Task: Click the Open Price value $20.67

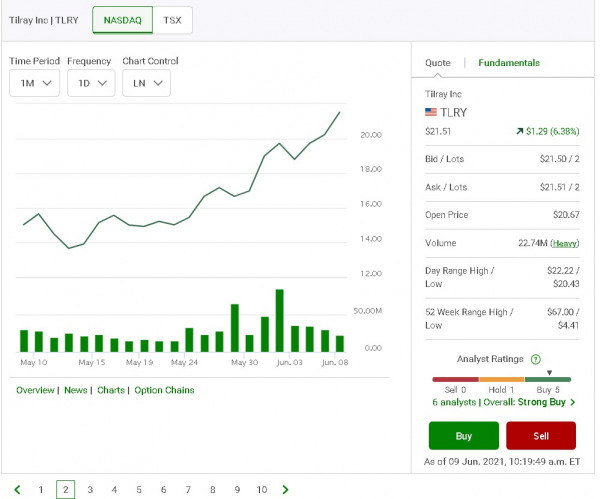Action: point(566,215)
